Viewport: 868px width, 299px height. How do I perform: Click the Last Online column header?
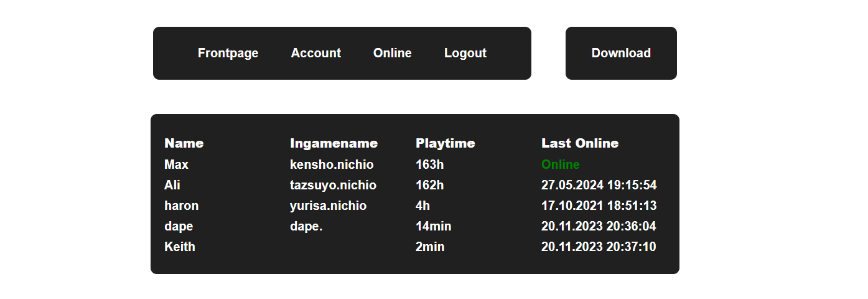click(579, 143)
